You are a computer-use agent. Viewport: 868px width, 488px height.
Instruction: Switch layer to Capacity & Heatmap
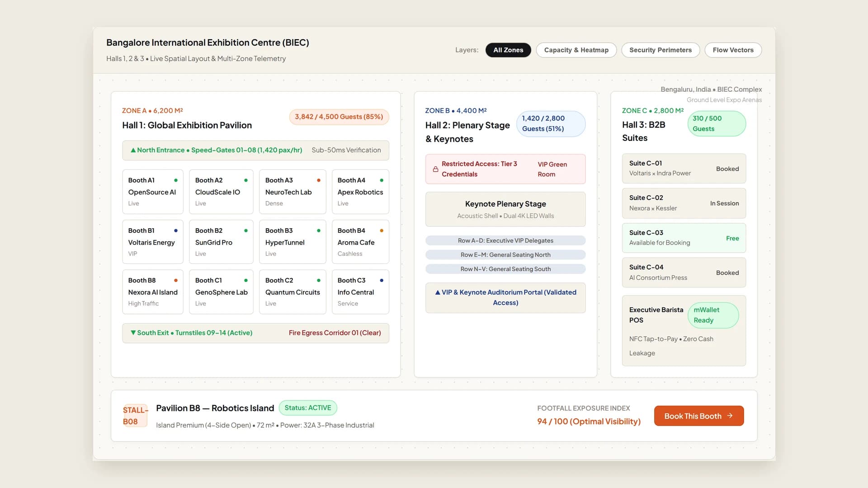(576, 50)
